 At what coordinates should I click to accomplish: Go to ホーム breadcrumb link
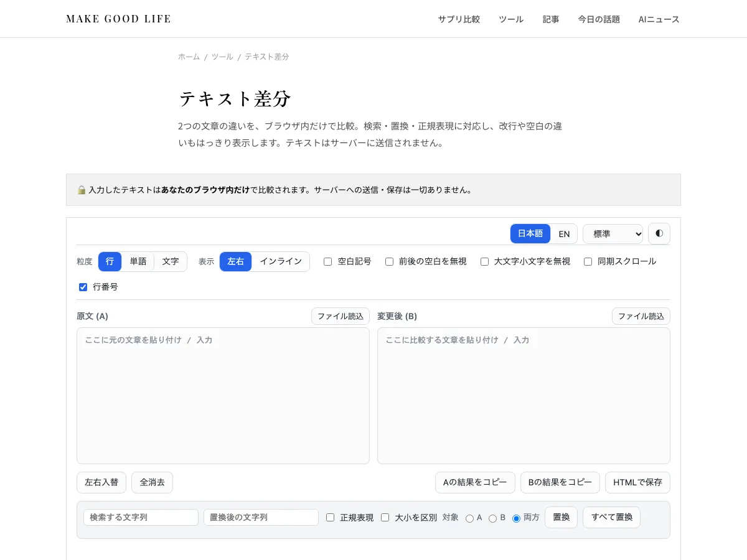coord(189,57)
